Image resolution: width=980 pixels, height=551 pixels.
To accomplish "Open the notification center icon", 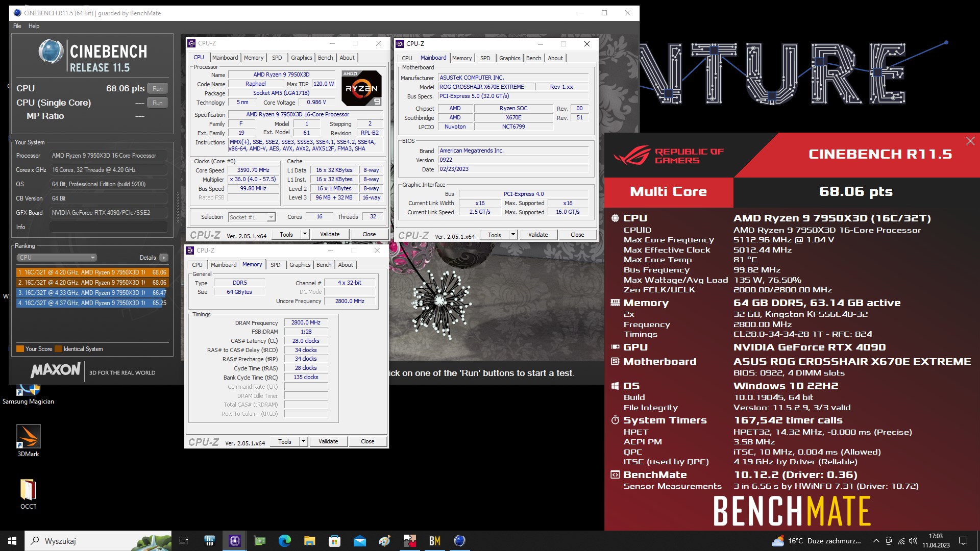I will (x=963, y=541).
